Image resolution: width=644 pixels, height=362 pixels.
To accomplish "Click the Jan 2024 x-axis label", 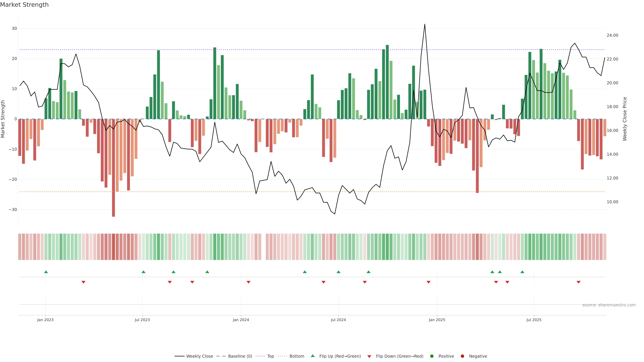I will click(x=241, y=320).
